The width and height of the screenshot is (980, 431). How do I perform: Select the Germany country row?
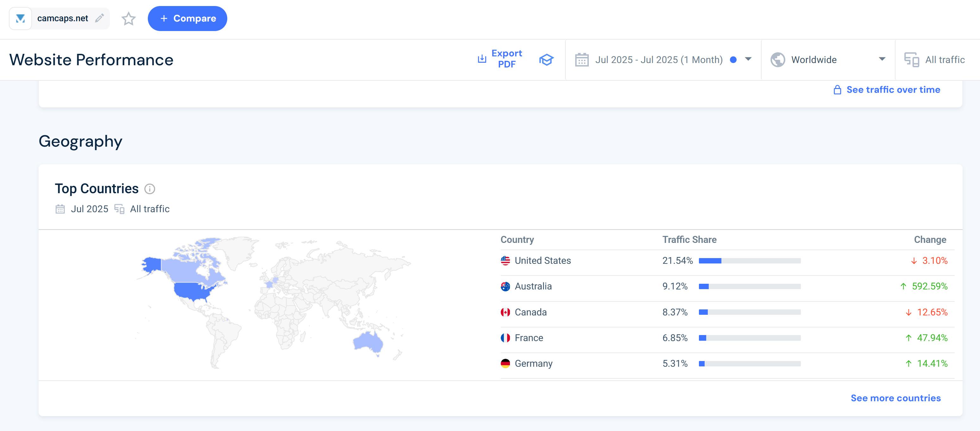click(533, 364)
